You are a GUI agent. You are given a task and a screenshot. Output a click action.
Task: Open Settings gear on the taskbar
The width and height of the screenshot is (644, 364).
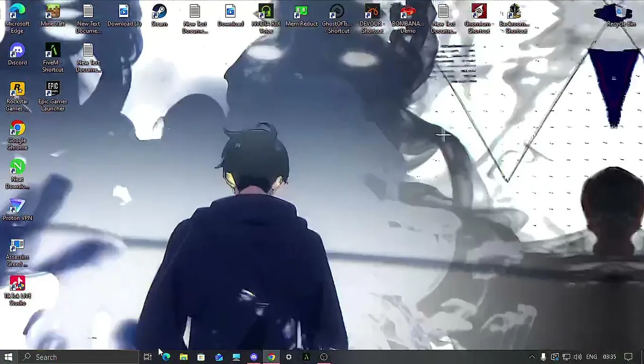point(288,357)
